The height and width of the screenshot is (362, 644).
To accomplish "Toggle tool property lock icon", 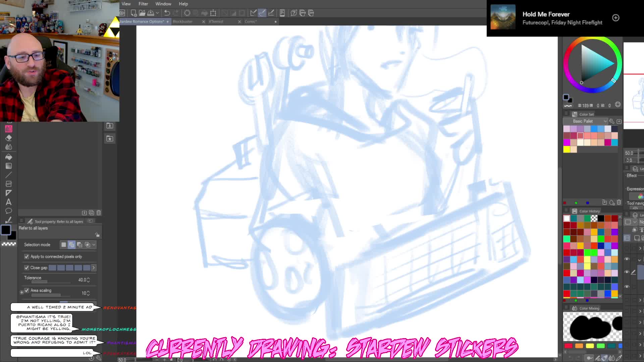I will pos(97,235).
